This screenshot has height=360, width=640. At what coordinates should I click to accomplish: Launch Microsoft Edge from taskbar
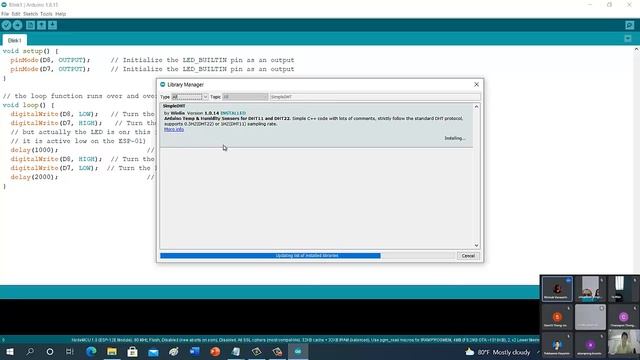click(x=91, y=351)
